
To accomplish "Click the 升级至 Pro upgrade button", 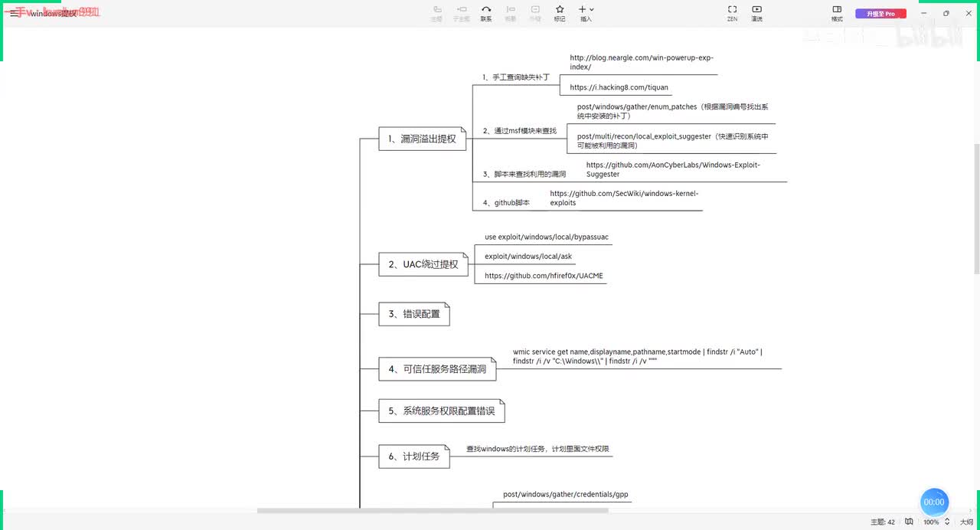I will pos(881,14).
